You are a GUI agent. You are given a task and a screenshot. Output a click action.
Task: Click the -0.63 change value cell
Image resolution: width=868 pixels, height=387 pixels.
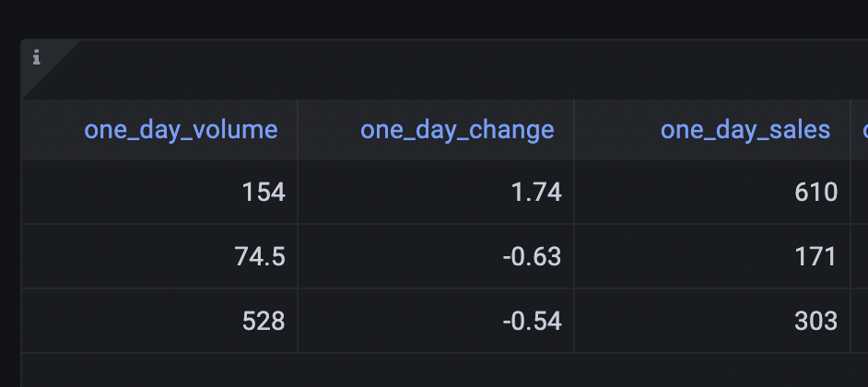[x=436, y=256]
